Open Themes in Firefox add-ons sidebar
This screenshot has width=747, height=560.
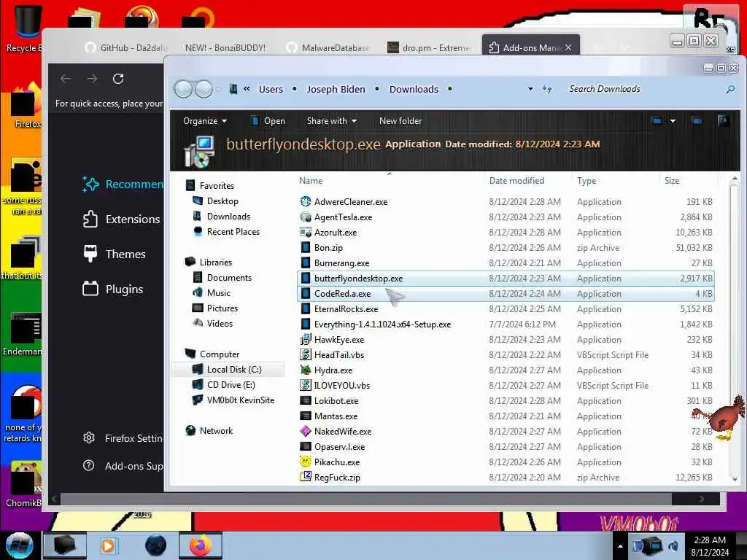(115, 254)
